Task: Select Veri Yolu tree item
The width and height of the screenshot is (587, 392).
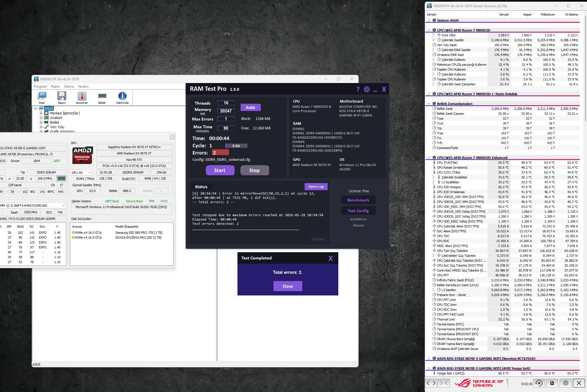Action: pos(57,127)
